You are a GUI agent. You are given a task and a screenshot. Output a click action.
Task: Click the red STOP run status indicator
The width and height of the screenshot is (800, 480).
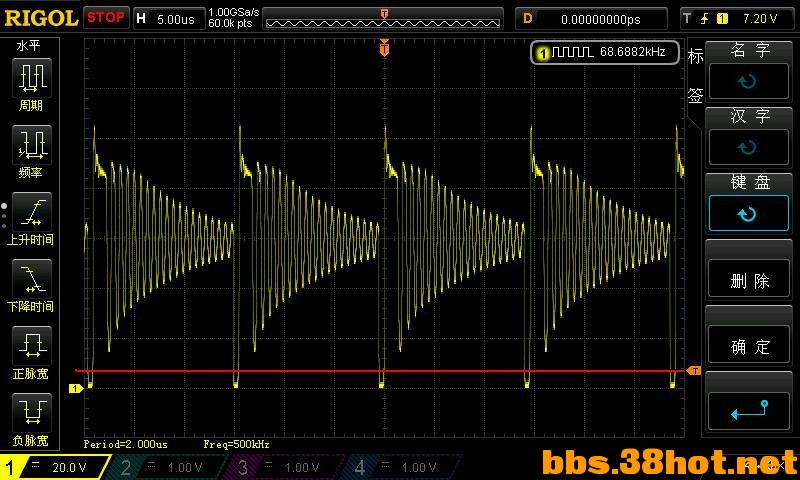pos(106,18)
